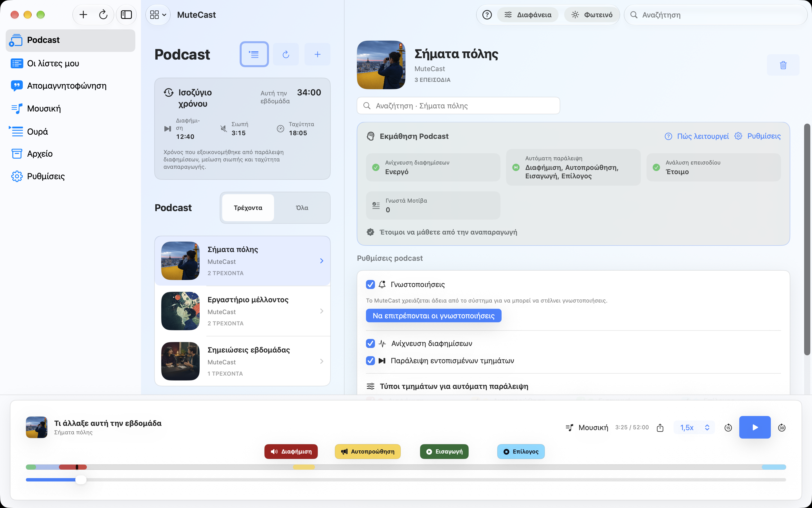Click the blue refresh podcasts icon

pyautogui.click(x=286, y=54)
